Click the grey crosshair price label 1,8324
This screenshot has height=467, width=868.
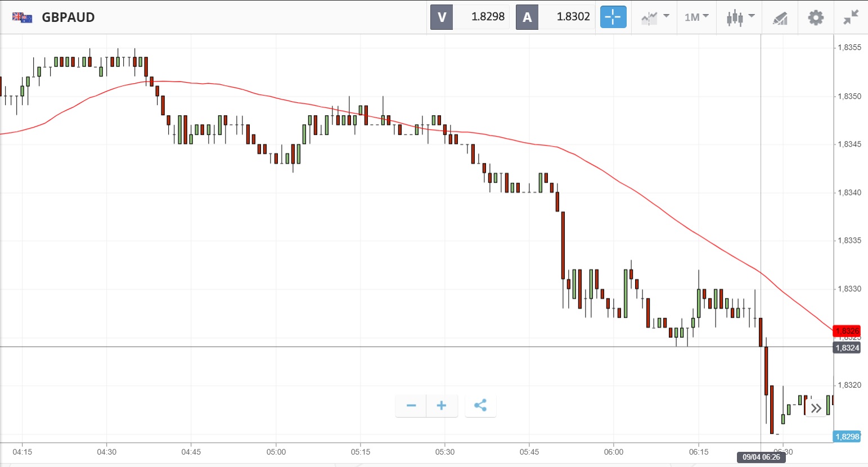click(847, 348)
